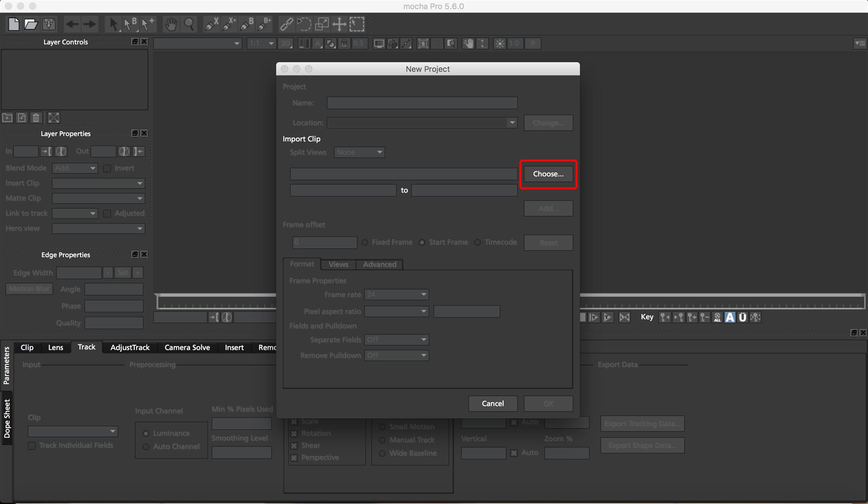Delete layer with the trash can icon
Screen dimensions: 868x504
pyautogui.click(x=36, y=118)
